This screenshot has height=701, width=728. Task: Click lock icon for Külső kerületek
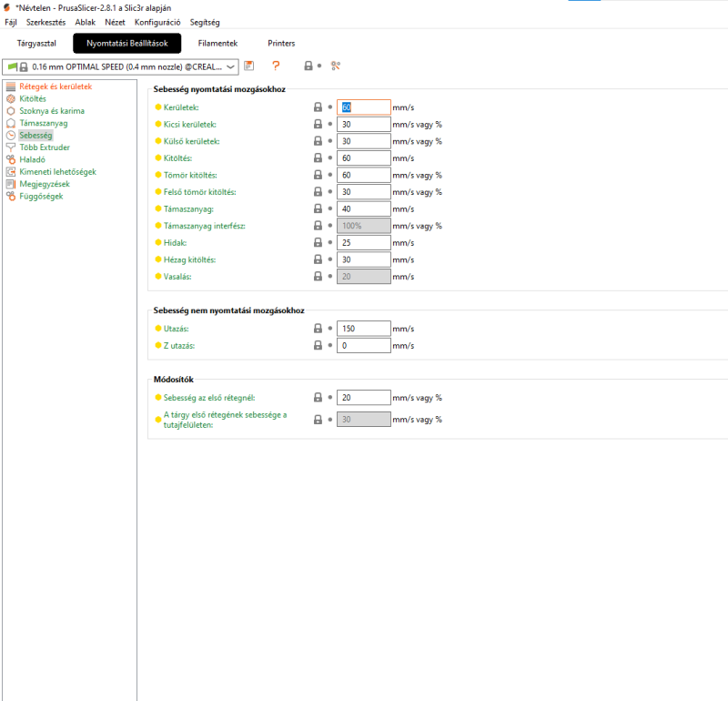318,141
